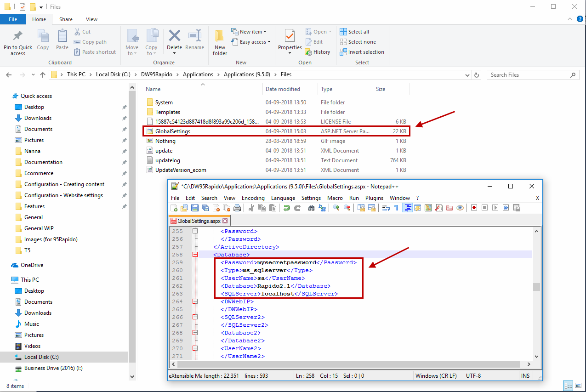Open the Encoding menu in Notepad++

pyautogui.click(x=253, y=198)
